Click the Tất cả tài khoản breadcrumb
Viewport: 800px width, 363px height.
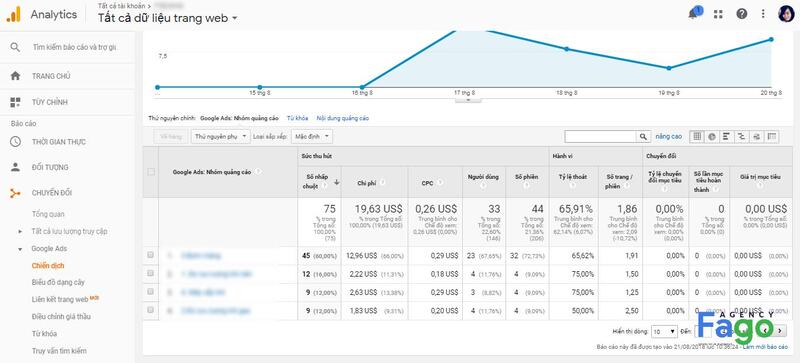point(122,6)
